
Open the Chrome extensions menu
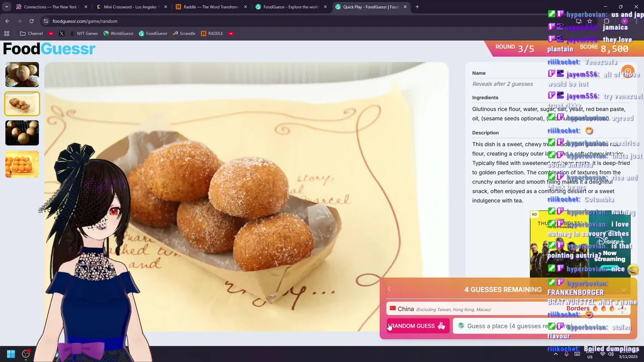(x=606, y=21)
